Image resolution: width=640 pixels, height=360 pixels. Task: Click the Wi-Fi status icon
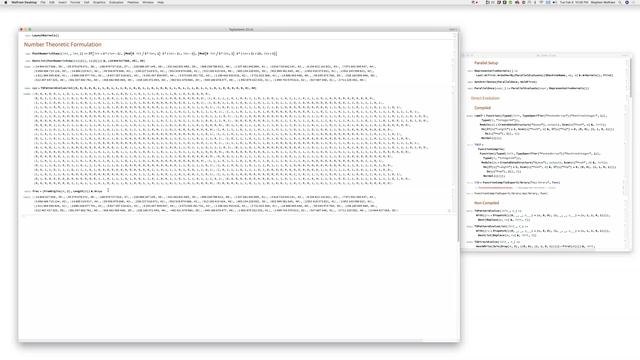(x=541, y=2)
